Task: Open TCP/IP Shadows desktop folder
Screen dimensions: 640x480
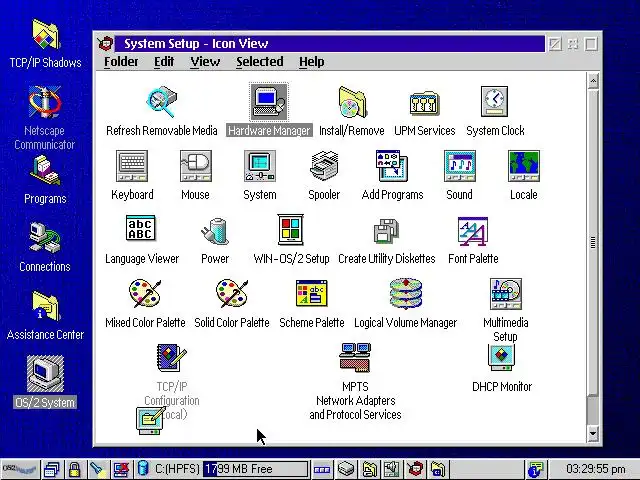Action: pyautogui.click(x=45, y=34)
